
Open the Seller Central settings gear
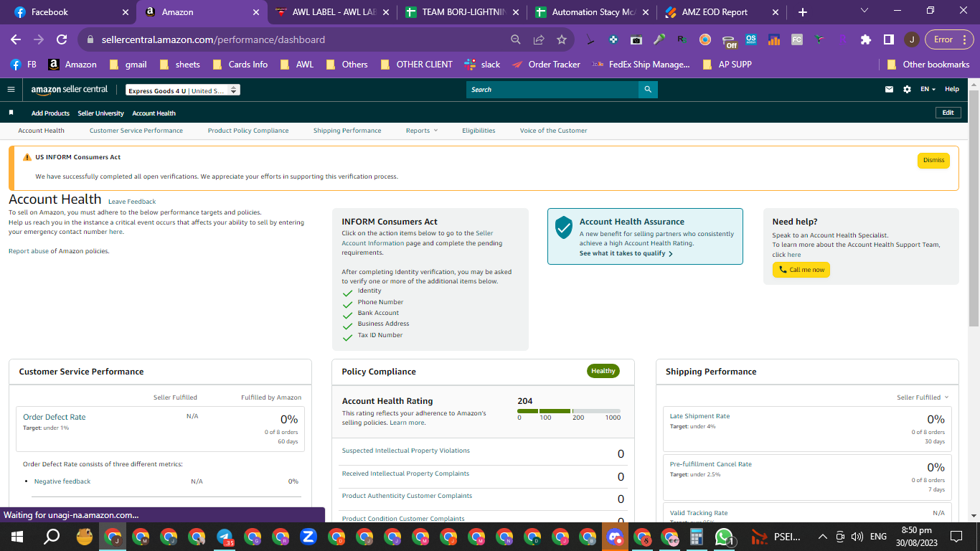point(907,90)
